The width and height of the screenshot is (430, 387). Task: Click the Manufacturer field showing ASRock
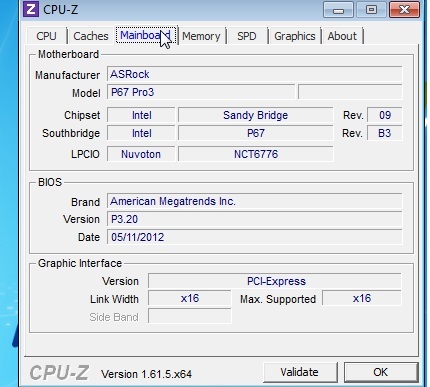point(255,74)
